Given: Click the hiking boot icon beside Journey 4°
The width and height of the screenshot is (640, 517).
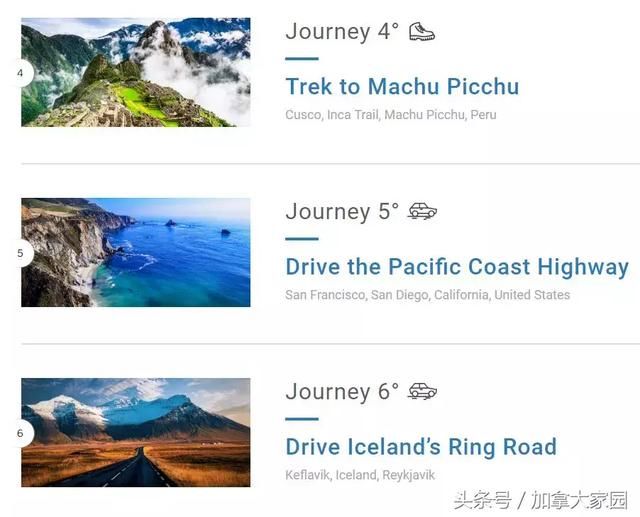Looking at the screenshot, I should 422,31.
